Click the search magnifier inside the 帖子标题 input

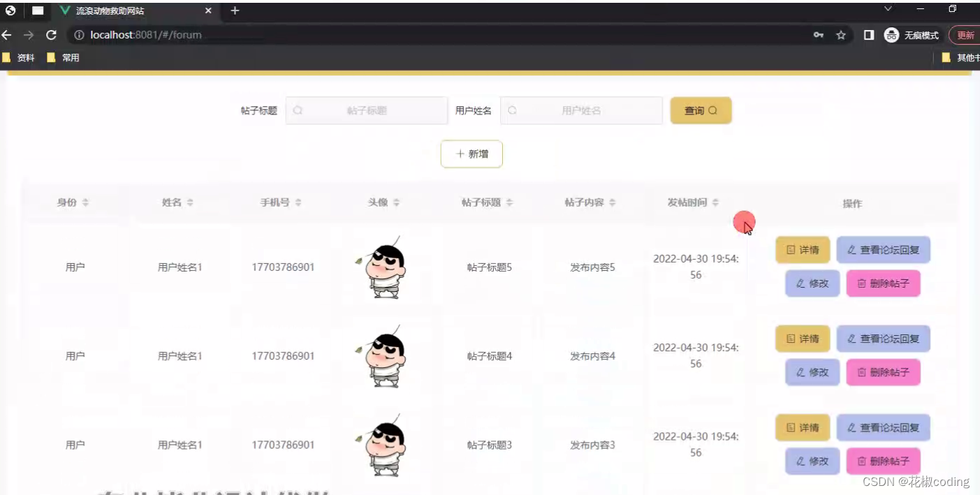click(298, 110)
